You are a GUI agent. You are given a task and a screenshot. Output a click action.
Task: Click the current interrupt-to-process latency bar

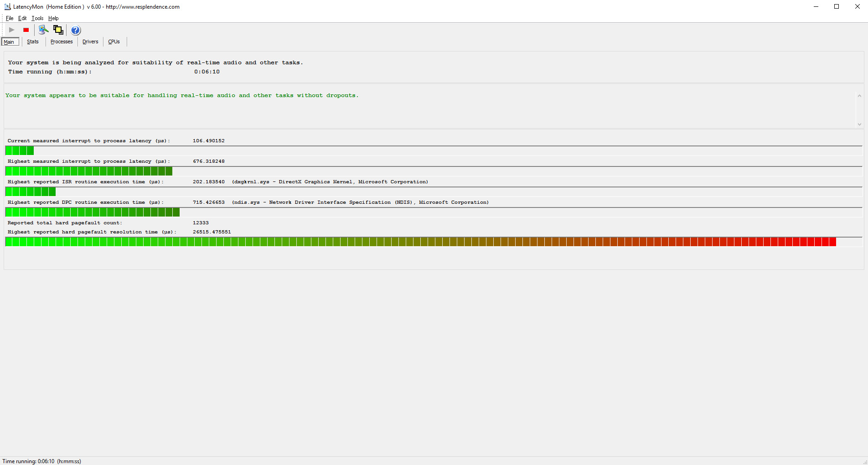click(x=434, y=150)
